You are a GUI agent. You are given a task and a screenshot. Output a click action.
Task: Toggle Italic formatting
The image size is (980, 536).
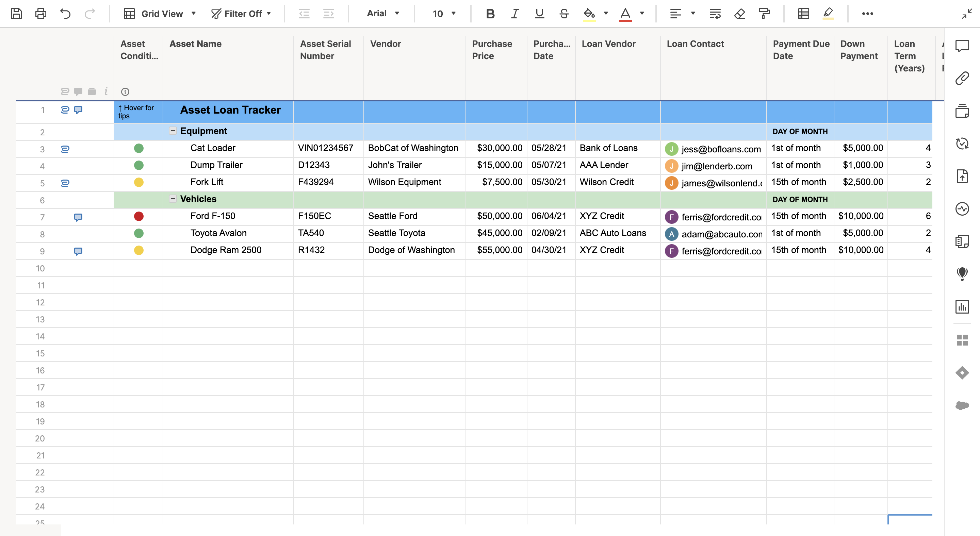pos(515,14)
